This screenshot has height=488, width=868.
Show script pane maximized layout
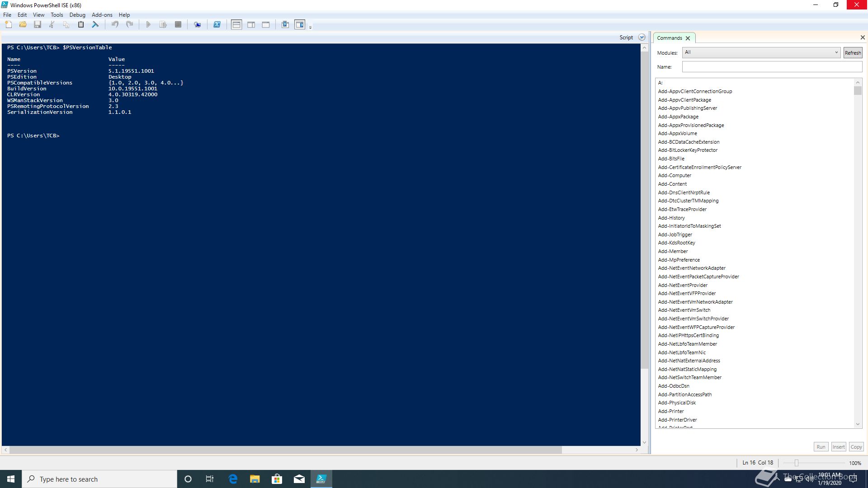tap(266, 24)
